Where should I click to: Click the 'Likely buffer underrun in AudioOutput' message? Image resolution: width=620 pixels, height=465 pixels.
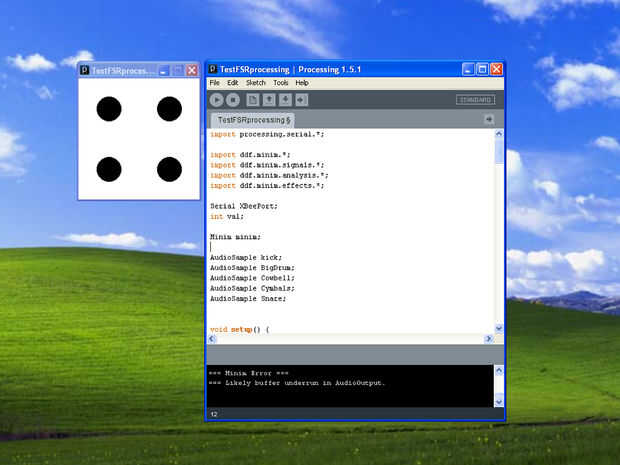(x=297, y=383)
